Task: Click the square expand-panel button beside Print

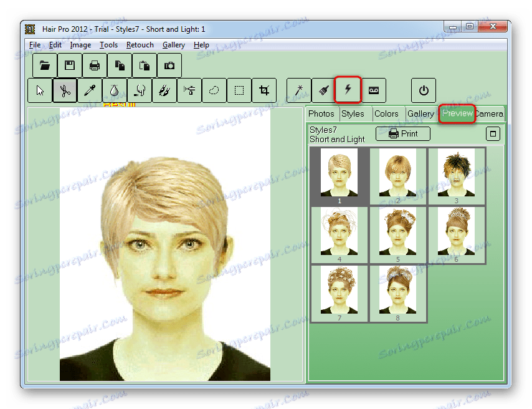Action: pyautogui.click(x=493, y=134)
